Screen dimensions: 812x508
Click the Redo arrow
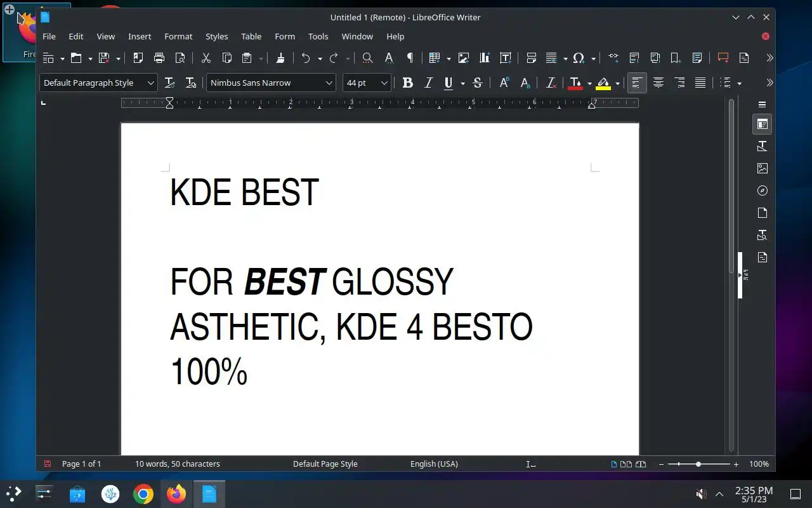(x=334, y=58)
